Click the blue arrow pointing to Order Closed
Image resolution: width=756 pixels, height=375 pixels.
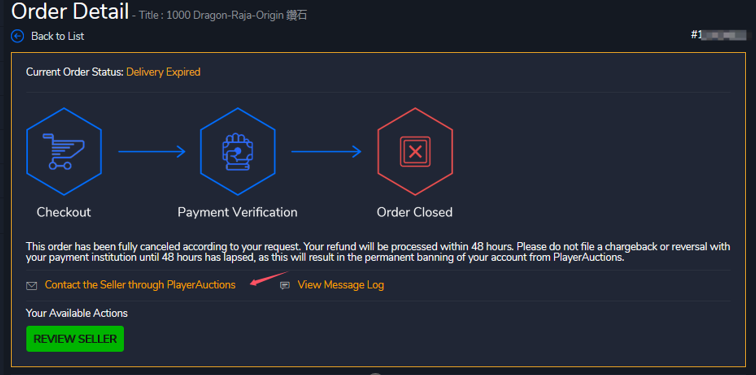326,152
